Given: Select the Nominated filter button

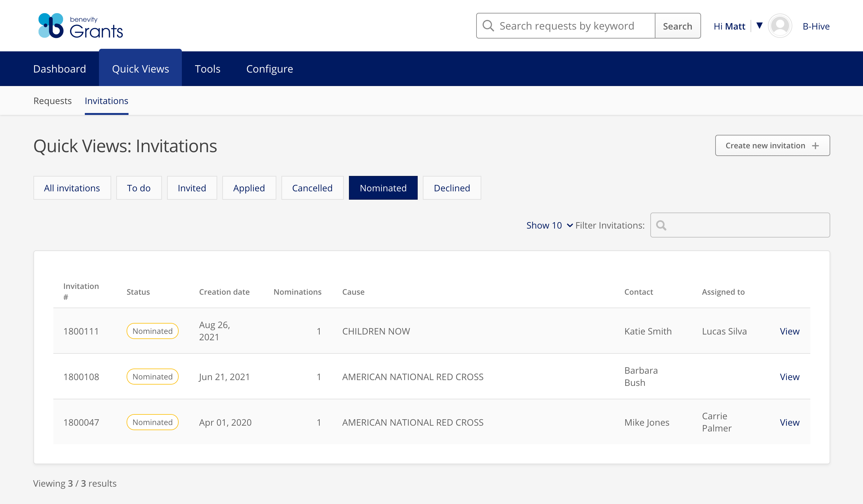Looking at the screenshot, I should click(x=383, y=188).
